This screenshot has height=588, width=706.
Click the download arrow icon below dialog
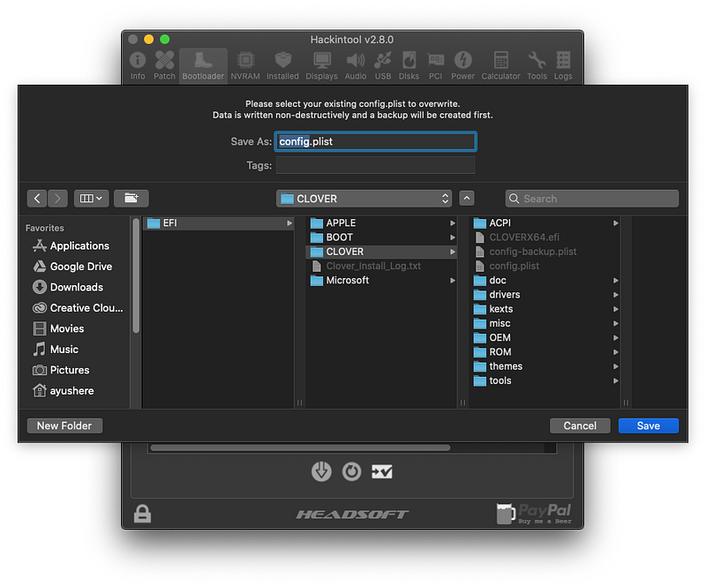321,471
